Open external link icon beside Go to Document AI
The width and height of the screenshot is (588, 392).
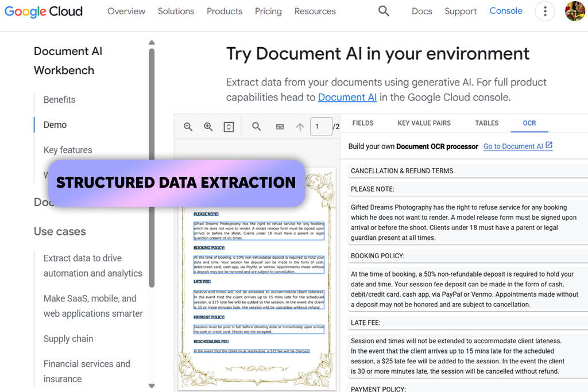click(549, 145)
